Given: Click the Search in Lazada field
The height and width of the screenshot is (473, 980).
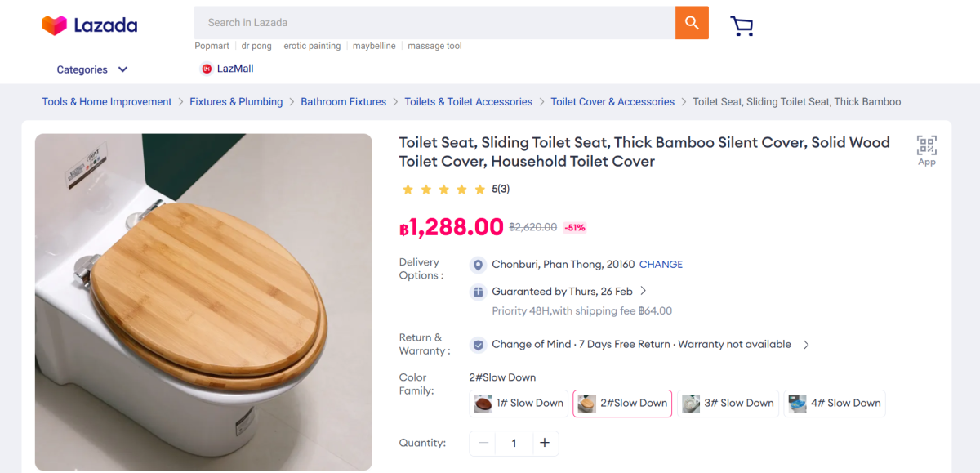Looking at the screenshot, I should tap(433, 23).
